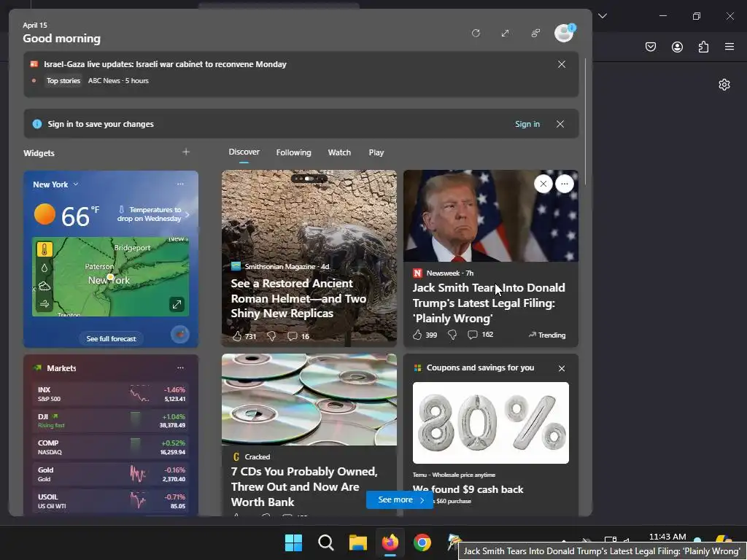Switch to the Play tab
The image size is (747, 560).
[x=376, y=152]
